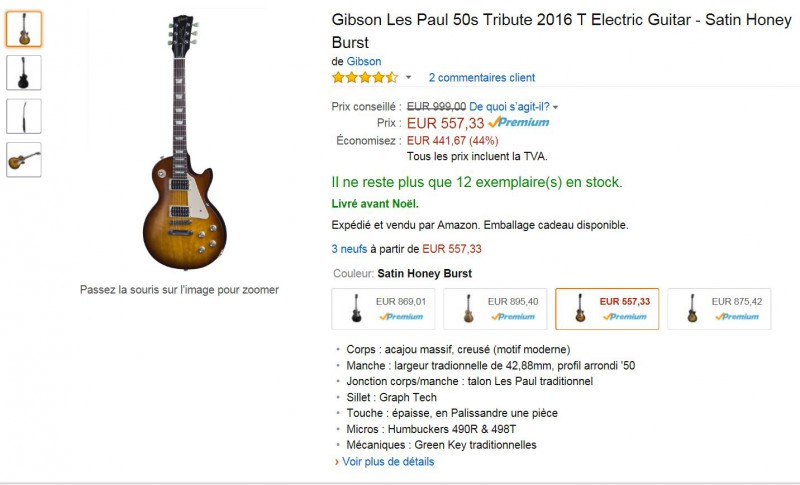This screenshot has height=485, width=800.
Task: Select the angled guitar body thumbnail
Action: pos(24,159)
